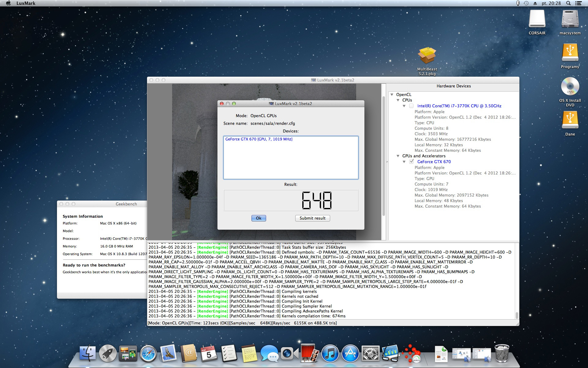588x368 pixels.
Task: Click the main LuxMark window title bar
Action: (x=333, y=80)
